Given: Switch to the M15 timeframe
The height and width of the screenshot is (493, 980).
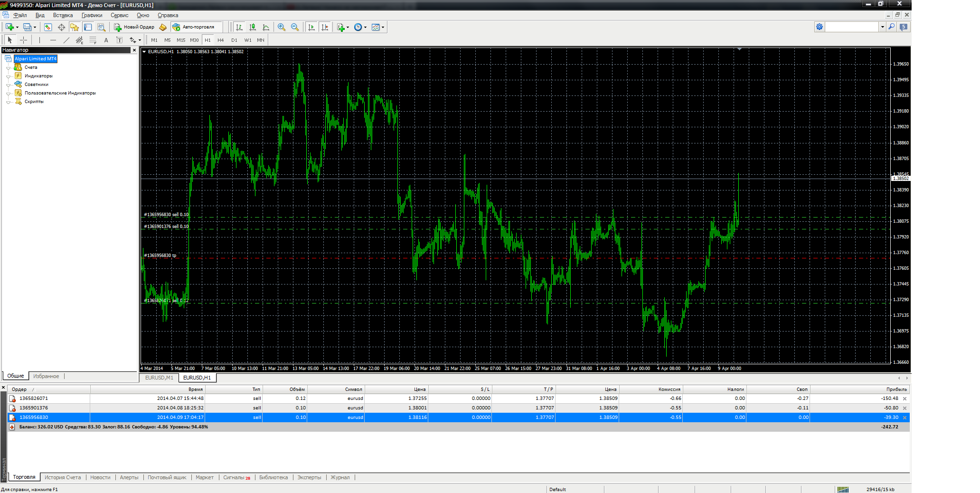Looking at the screenshot, I should point(181,40).
